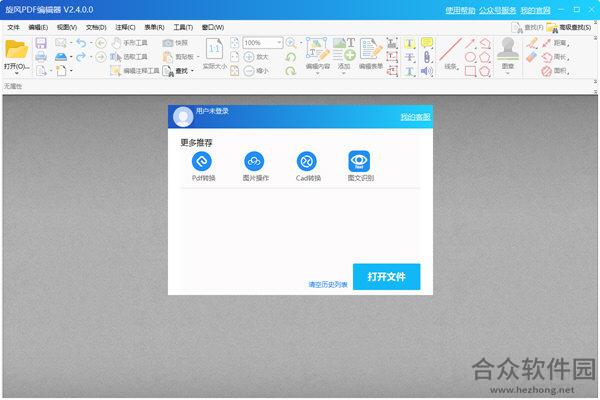Click the 图文识别 eye icon
Viewport: 600px width, 400px height.
[x=359, y=161]
